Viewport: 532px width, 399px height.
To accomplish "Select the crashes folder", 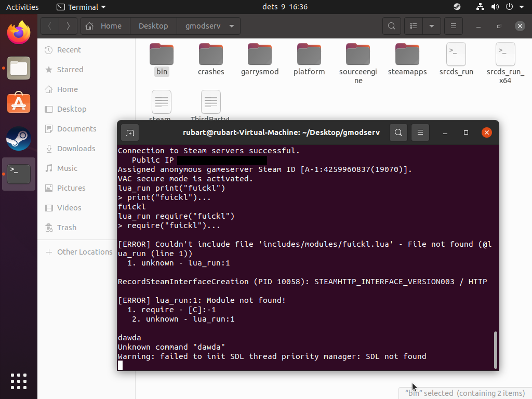I will (211, 59).
